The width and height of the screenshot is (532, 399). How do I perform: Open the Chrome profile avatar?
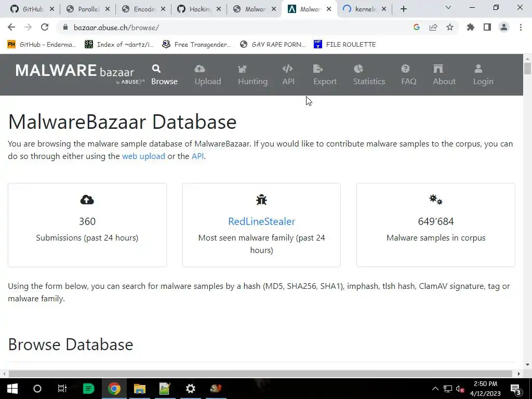(504, 27)
